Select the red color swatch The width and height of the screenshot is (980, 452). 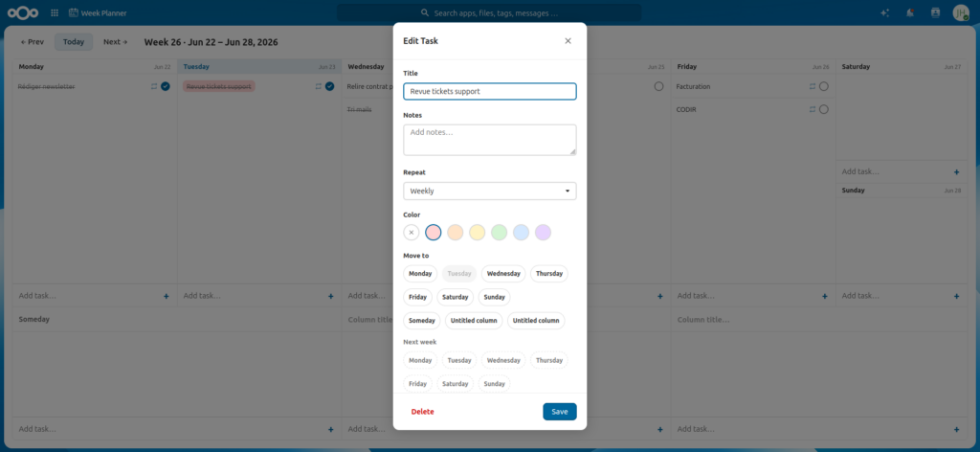point(434,233)
